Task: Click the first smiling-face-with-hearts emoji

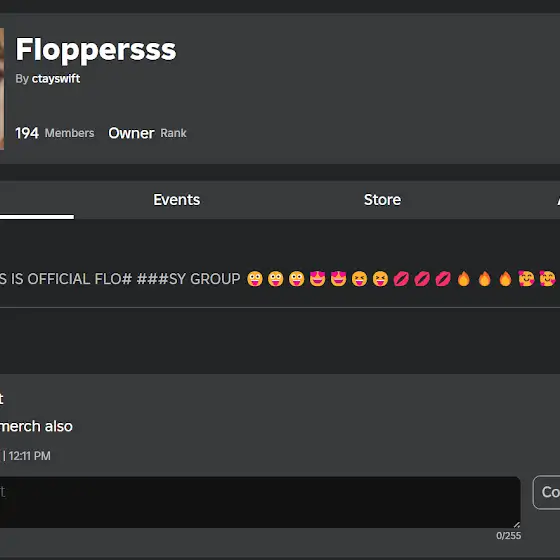Action: point(526,279)
